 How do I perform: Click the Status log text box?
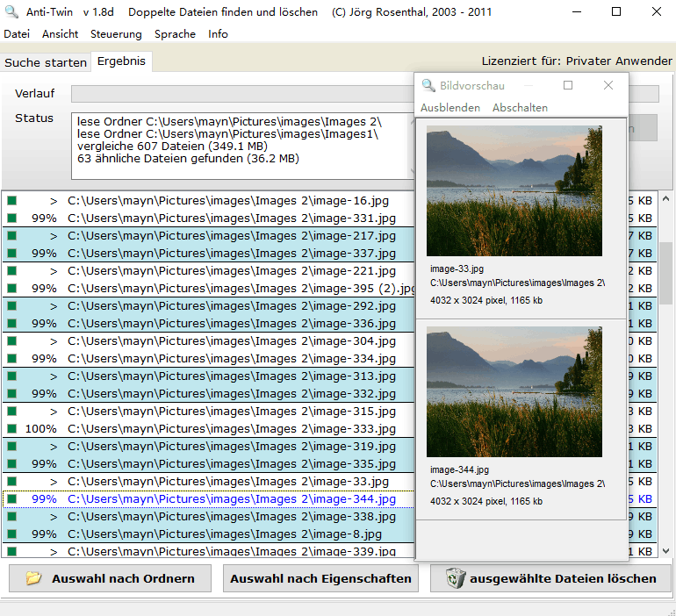coord(242,146)
